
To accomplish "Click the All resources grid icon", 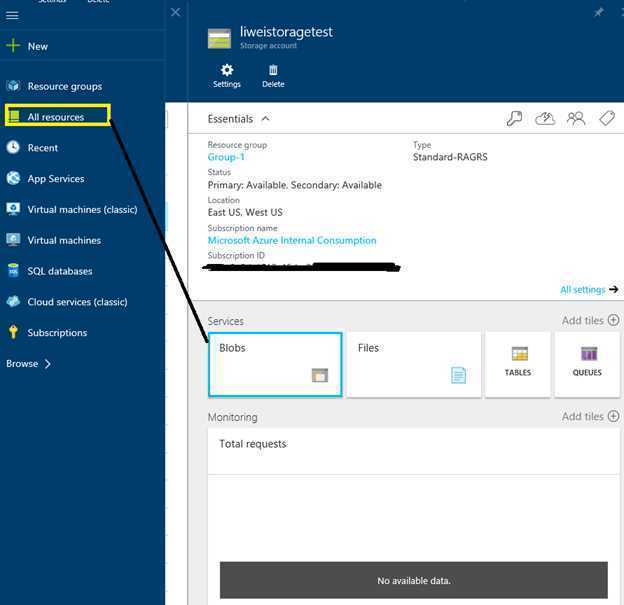I will tap(14, 116).
